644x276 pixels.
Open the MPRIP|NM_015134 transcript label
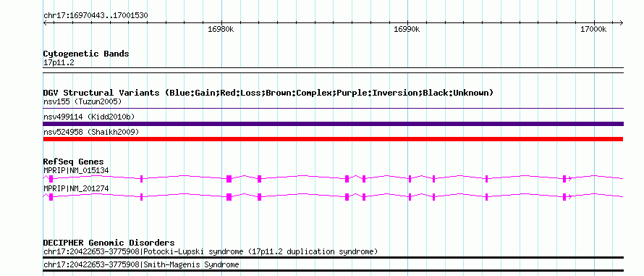(76, 170)
